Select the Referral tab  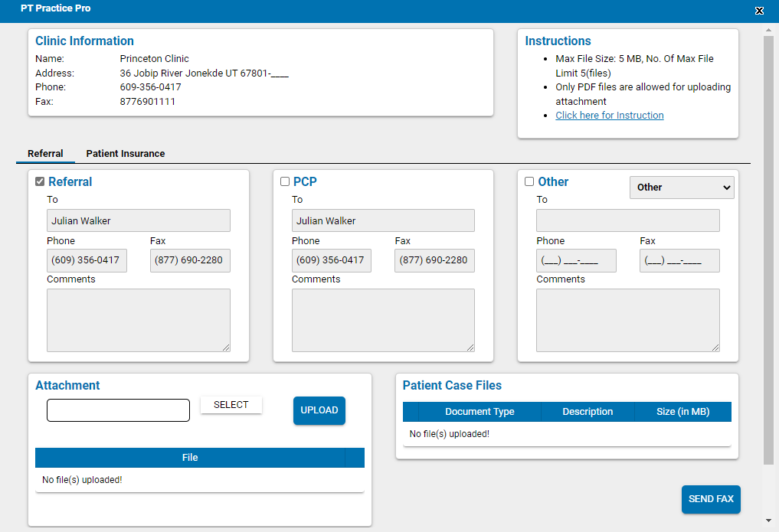pos(45,153)
